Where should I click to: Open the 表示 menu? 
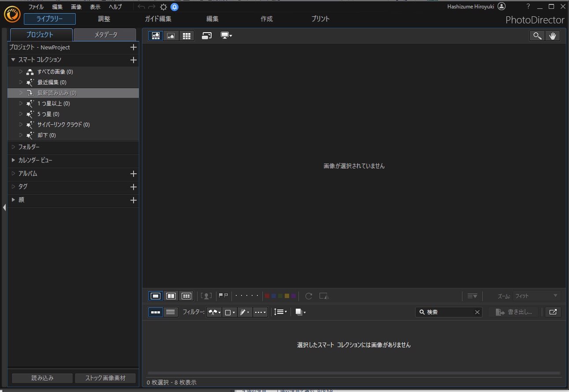95,7
